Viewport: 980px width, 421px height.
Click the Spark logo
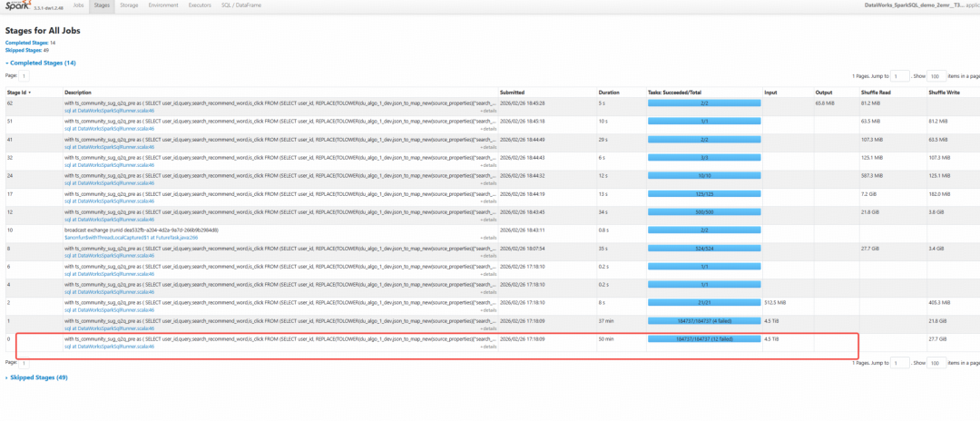[19, 5]
